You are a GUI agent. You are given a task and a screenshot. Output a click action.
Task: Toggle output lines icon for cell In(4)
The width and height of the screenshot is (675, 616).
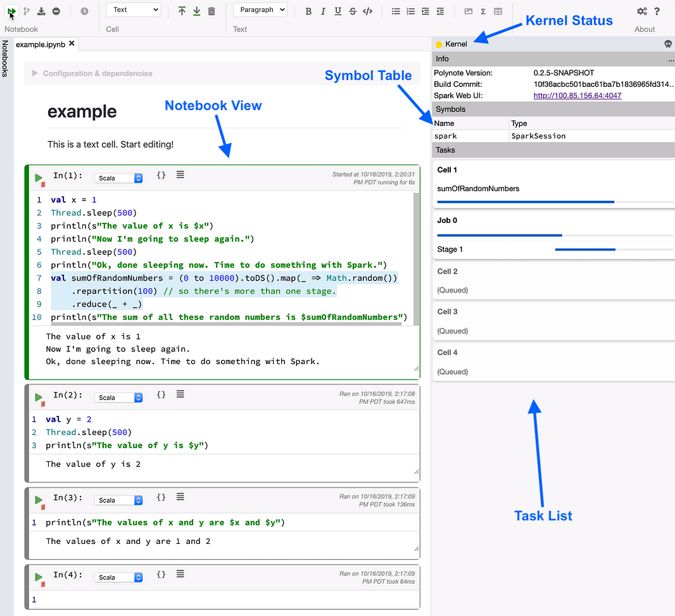point(180,574)
